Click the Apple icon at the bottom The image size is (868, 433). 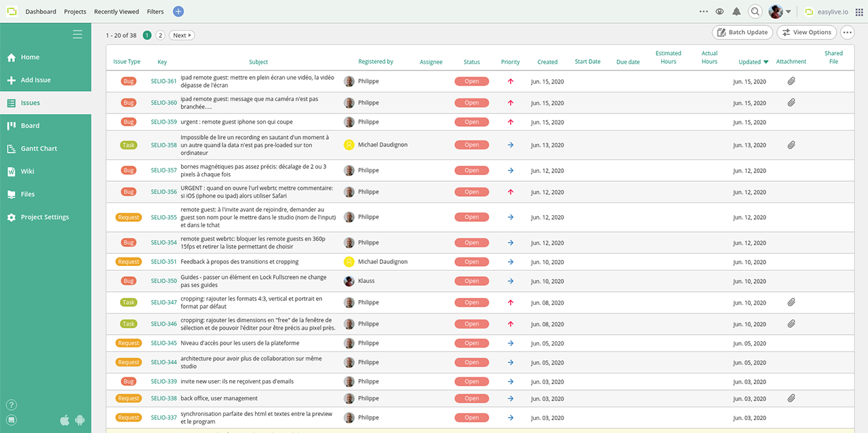64,419
